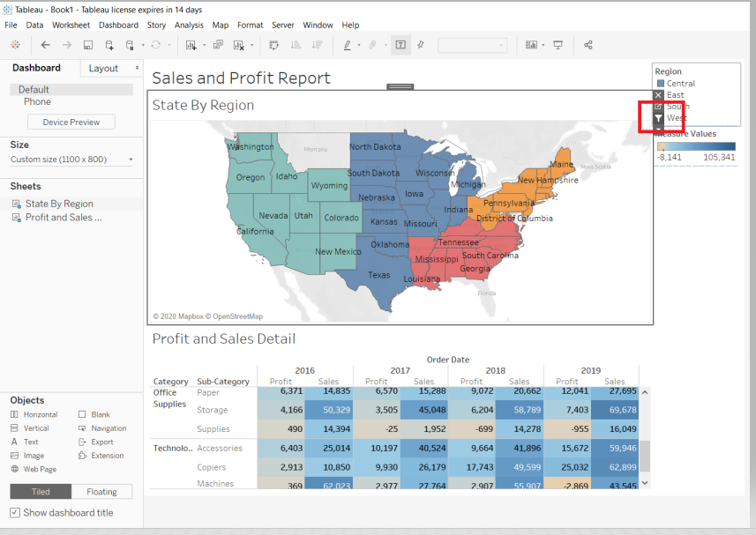Open the Custom size dropdown

click(71, 160)
